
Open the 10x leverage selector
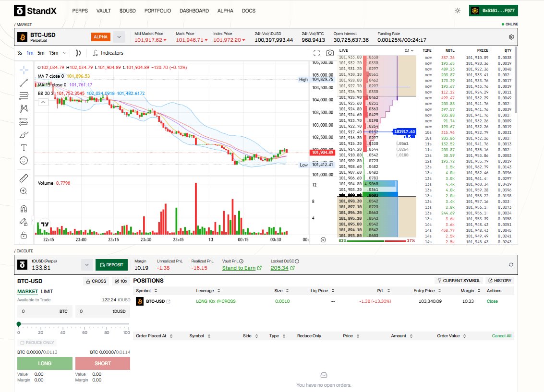[x=121, y=281]
